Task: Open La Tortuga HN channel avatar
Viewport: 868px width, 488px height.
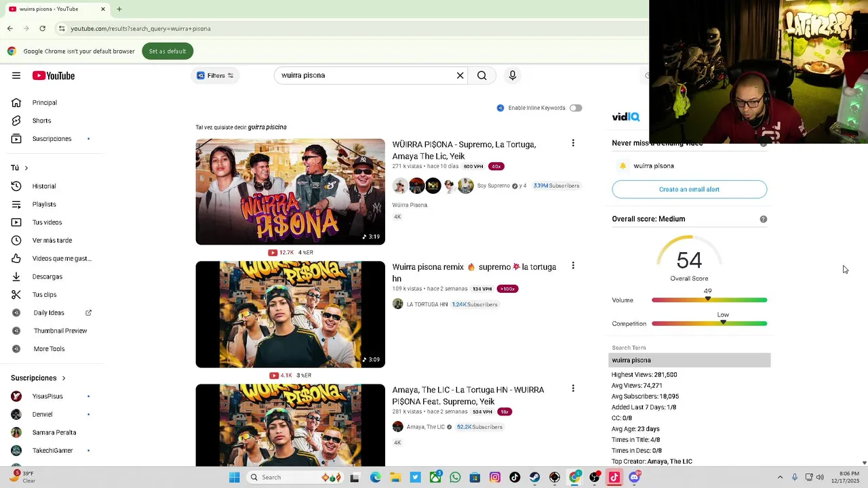Action: point(398,304)
